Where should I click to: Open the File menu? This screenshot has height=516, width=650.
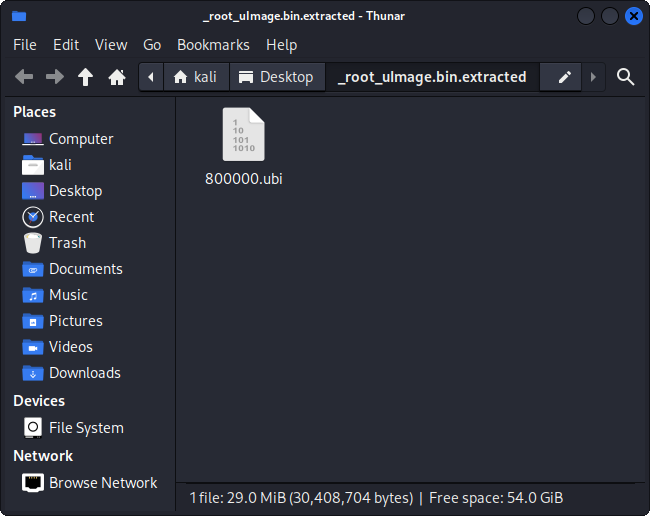[x=25, y=45]
